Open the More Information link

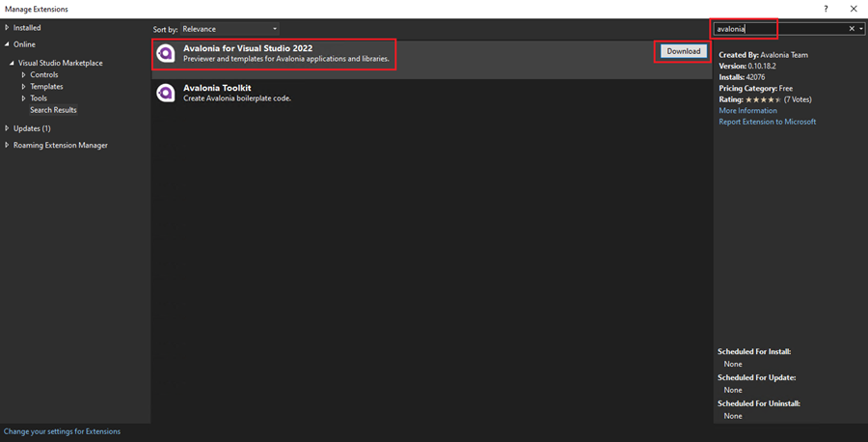click(747, 111)
